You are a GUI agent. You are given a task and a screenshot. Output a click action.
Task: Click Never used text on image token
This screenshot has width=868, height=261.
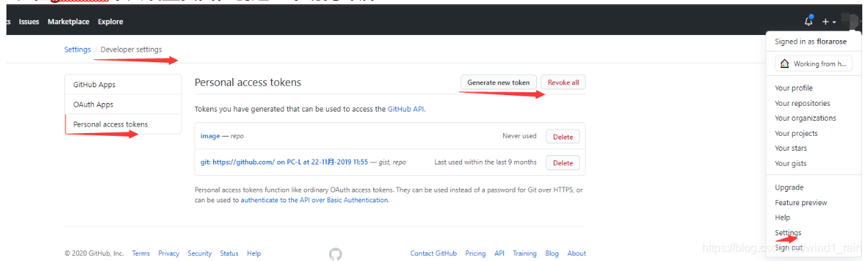tap(519, 136)
